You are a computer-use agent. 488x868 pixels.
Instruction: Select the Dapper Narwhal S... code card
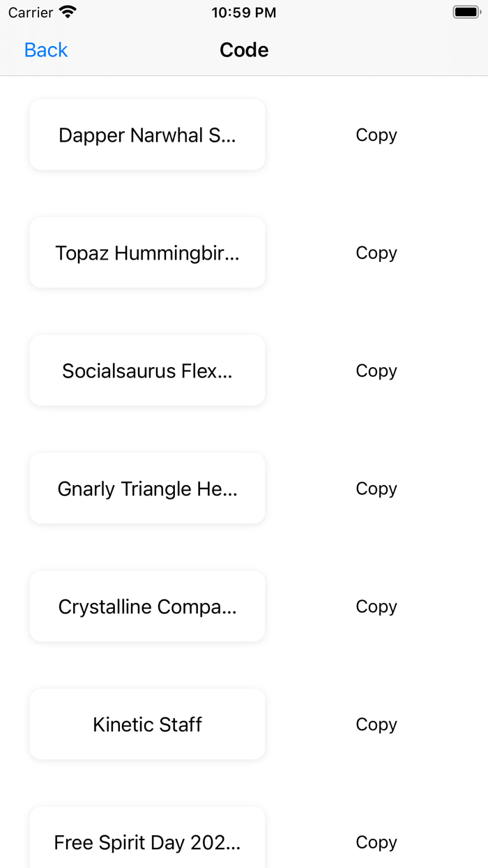(x=146, y=135)
